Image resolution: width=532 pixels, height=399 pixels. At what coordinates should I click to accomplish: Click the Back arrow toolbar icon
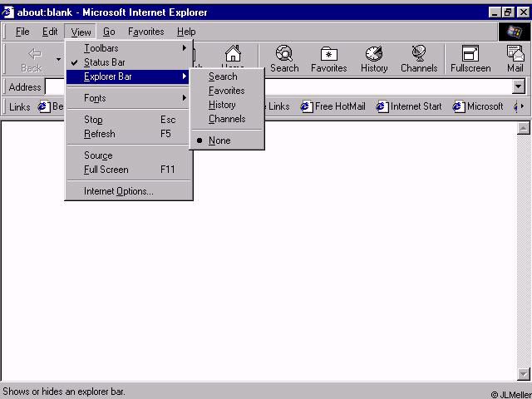tap(35, 53)
